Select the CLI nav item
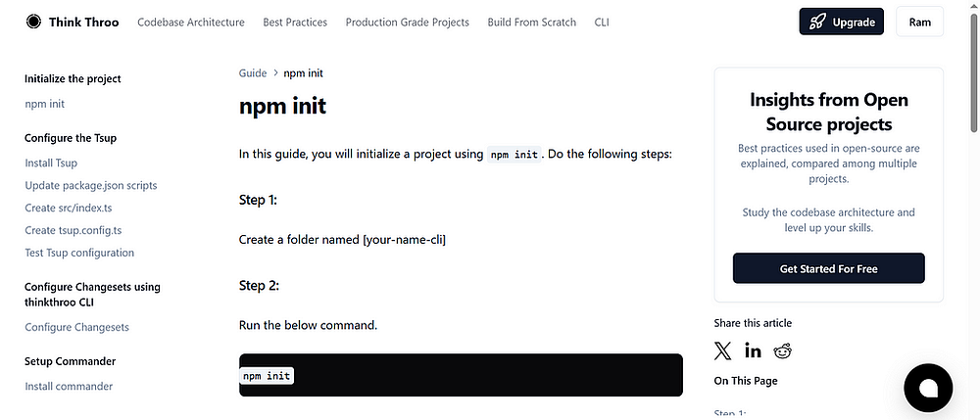Screen dimensions: 980x420 [602, 22]
